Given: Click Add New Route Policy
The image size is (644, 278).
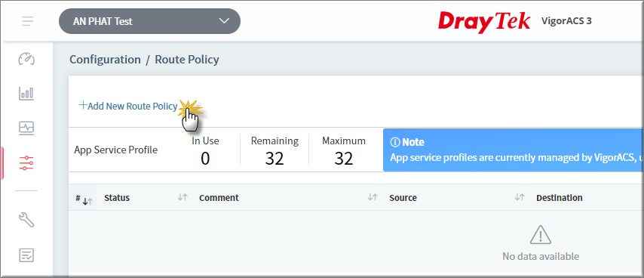Looking at the screenshot, I should coord(128,106).
